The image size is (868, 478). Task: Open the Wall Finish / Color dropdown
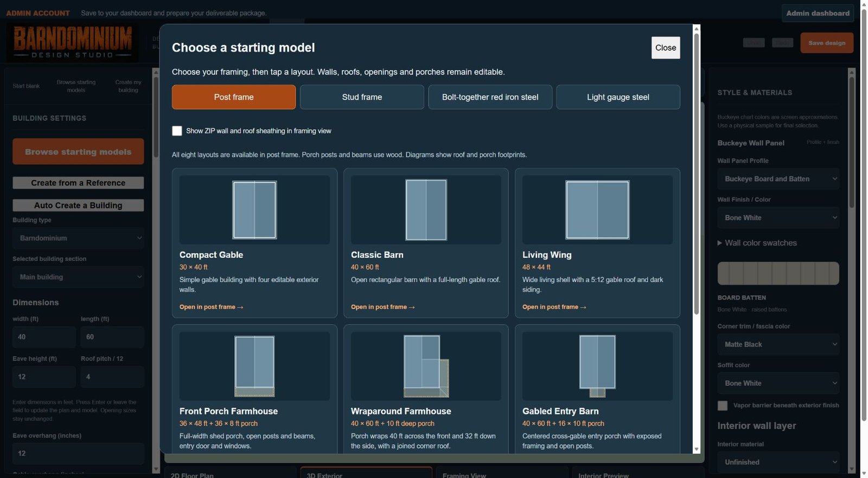(x=778, y=218)
